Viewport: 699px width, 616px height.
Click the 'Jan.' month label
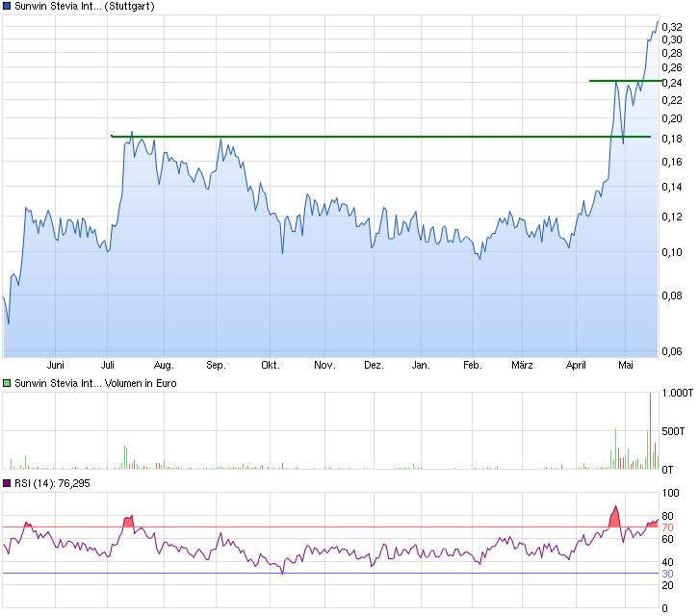click(421, 365)
